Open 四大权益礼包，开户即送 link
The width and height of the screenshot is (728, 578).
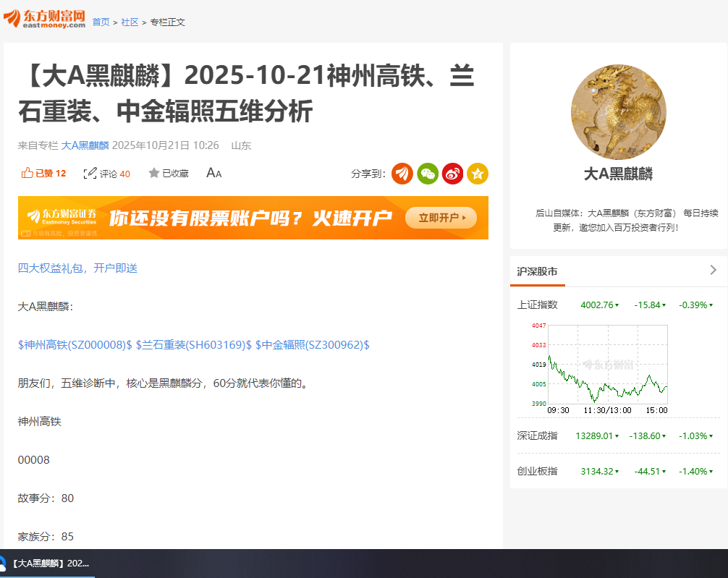tap(77, 268)
